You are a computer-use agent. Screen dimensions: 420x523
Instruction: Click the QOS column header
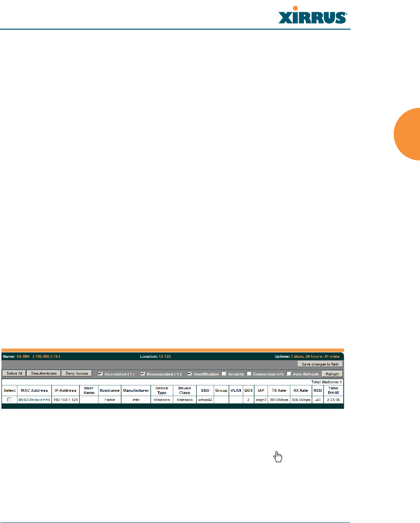[249, 390]
